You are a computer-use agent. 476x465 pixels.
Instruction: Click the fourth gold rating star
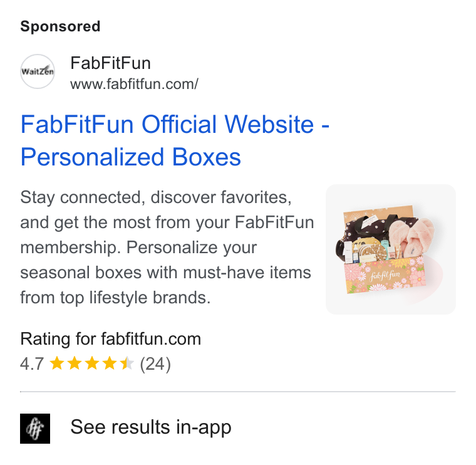coord(110,363)
